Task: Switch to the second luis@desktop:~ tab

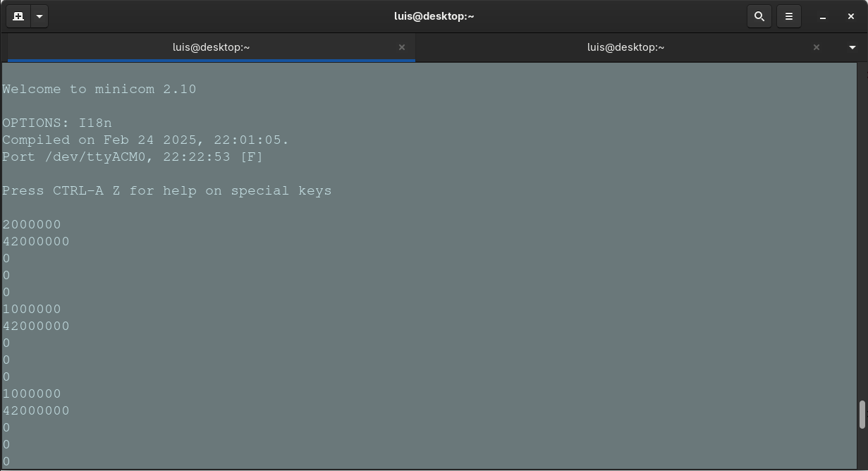Action: 625,47
